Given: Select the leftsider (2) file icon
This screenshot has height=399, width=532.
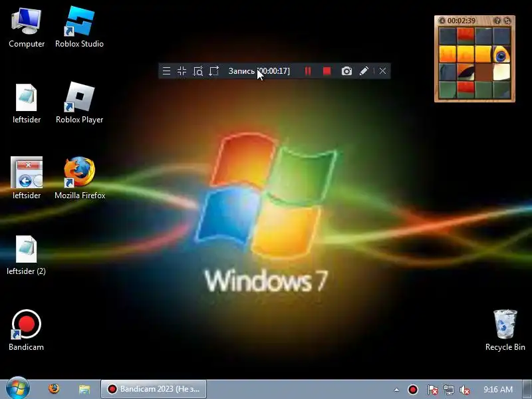Looking at the screenshot, I should [x=26, y=255].
